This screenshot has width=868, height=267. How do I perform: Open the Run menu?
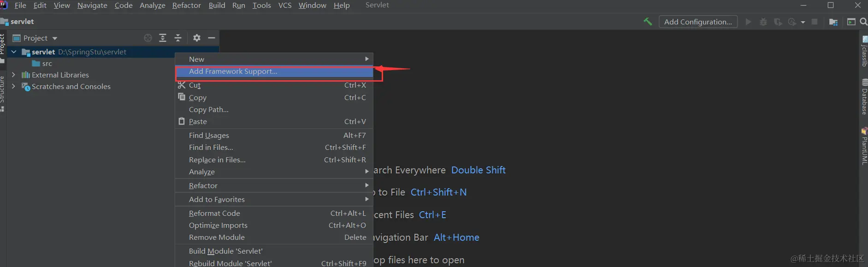[239, 5]
